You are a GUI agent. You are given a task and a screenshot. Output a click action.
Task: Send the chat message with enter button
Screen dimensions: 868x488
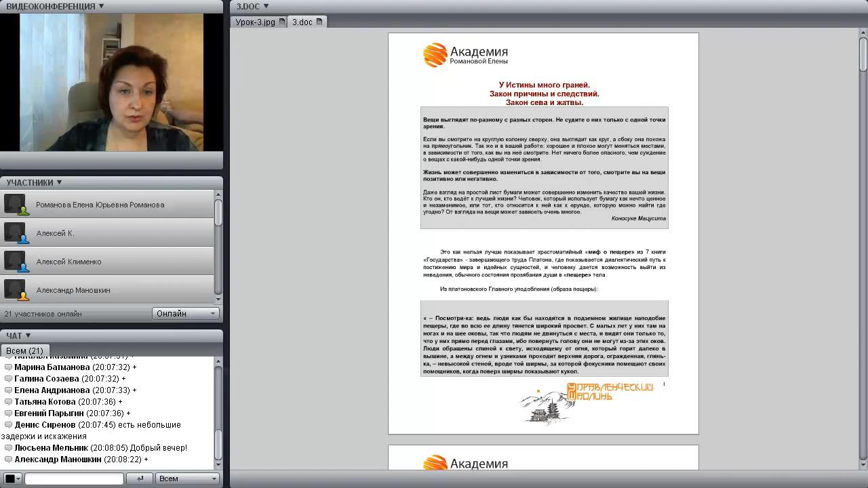140,479
